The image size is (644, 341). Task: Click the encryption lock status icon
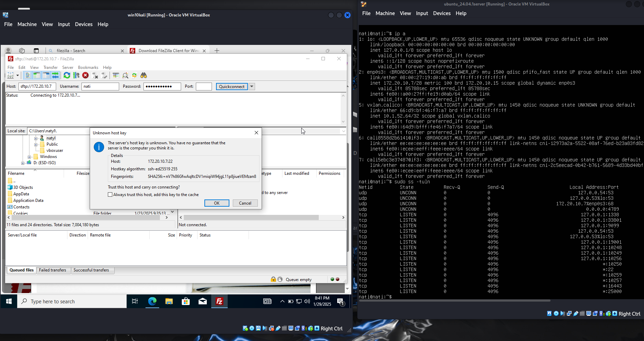(x=273, y=279)
